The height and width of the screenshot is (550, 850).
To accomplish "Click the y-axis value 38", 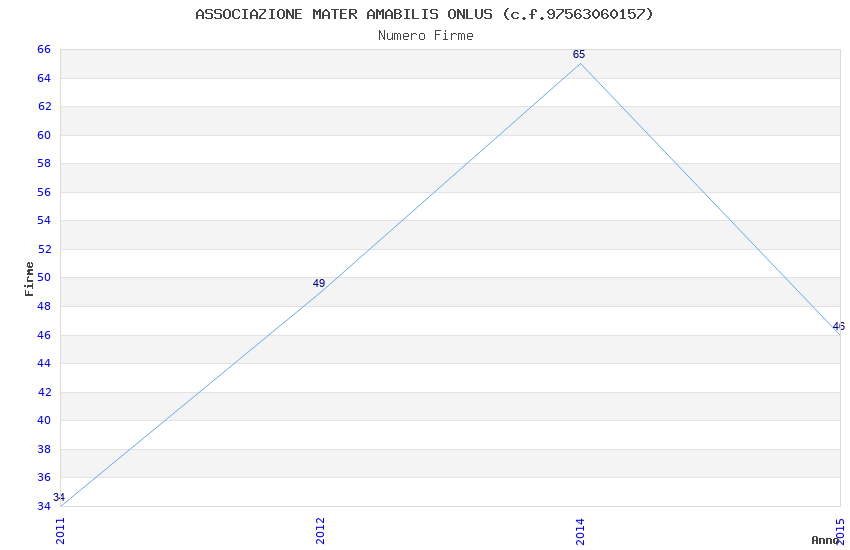I will [x=44, y=449].
